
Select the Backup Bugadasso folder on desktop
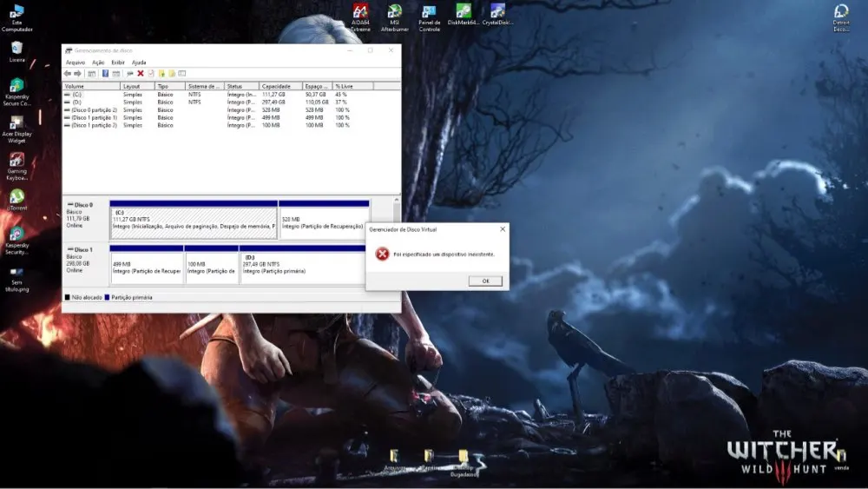point(464,463)
